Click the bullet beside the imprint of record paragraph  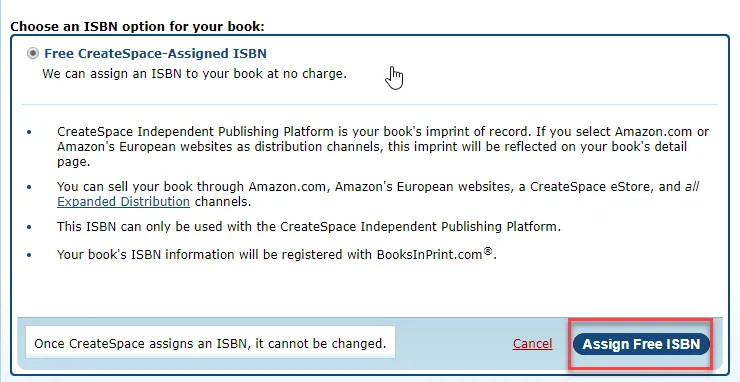(29, 132)
